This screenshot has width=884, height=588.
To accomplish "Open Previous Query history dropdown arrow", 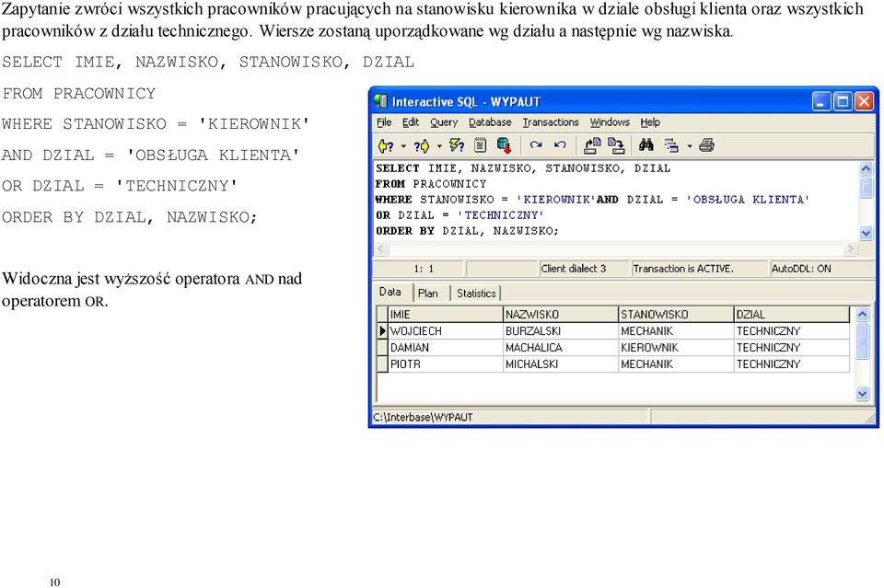I will point(403,146).
